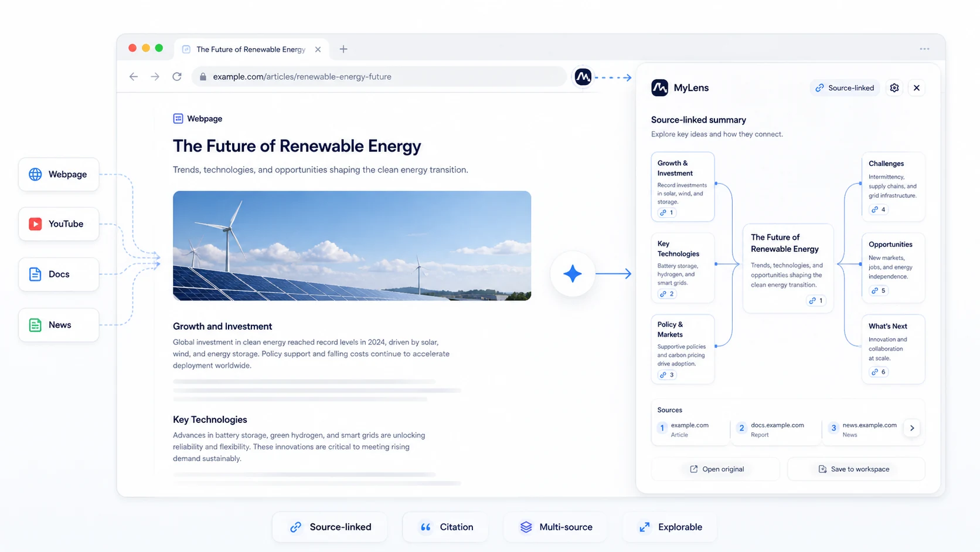This screenshot has width=980, height=552.
Task: Click the red YouTube play icon
Action: [x=35, y=224]
